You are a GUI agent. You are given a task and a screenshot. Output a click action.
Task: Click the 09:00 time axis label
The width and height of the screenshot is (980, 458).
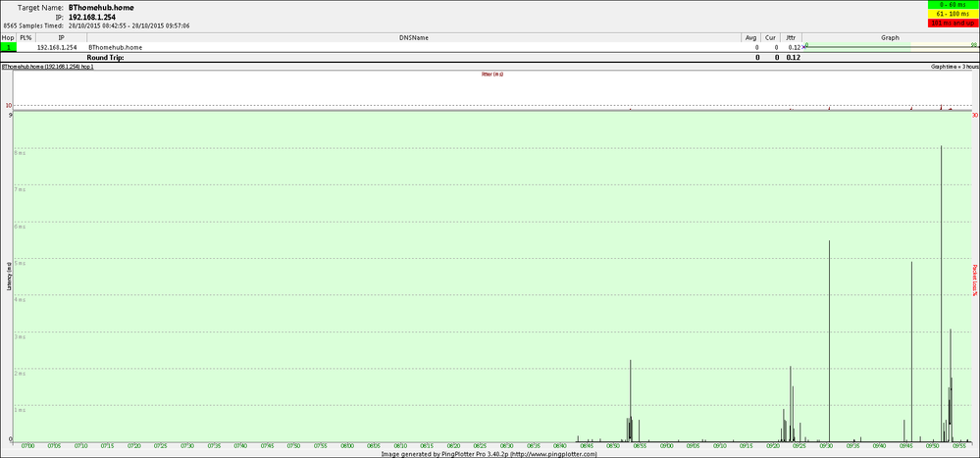pos(666,446)
